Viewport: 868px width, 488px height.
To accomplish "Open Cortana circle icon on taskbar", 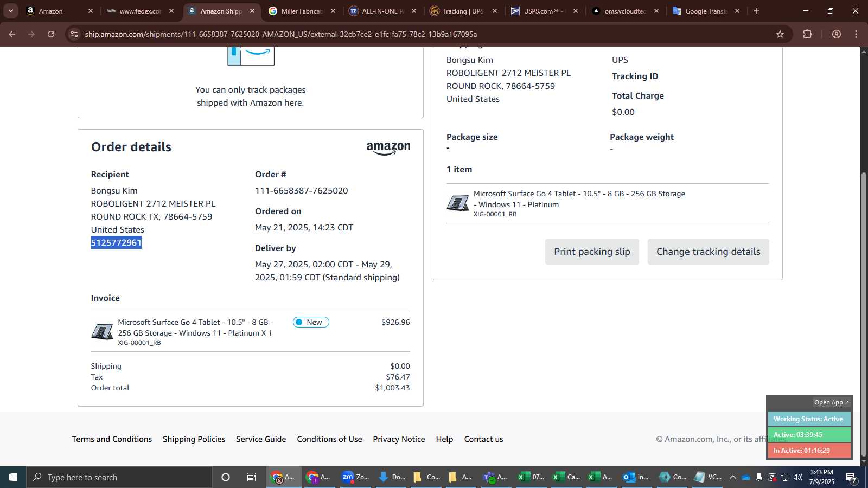I will click(226, 477).
